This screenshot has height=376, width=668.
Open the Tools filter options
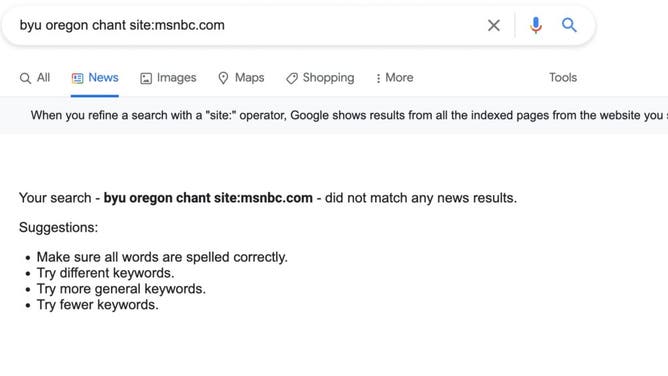[563, 77]
